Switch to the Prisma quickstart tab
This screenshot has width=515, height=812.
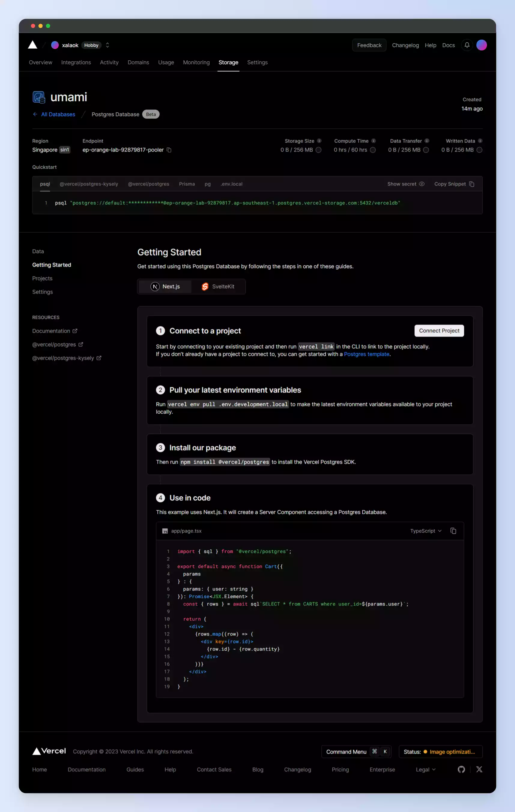pyautogui.click(x=187, y=184)
